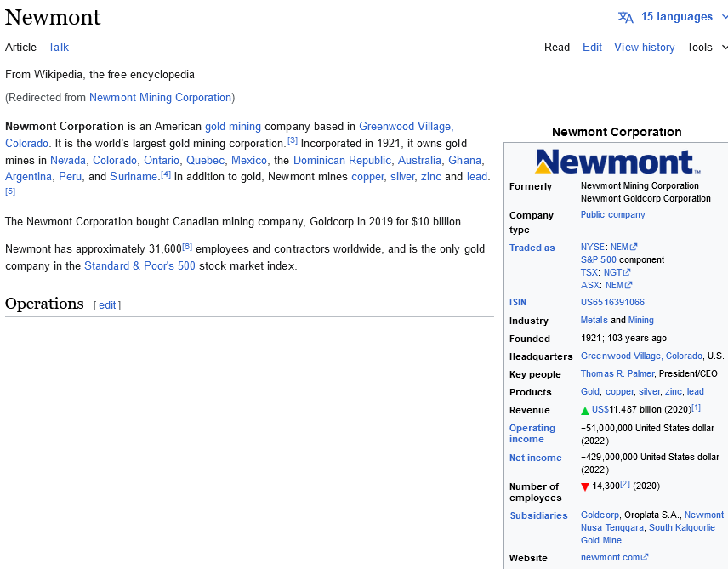This screenshot has width=728, height=569.
Task: Open the US$ revenue currency link
Action: (600, 409)
